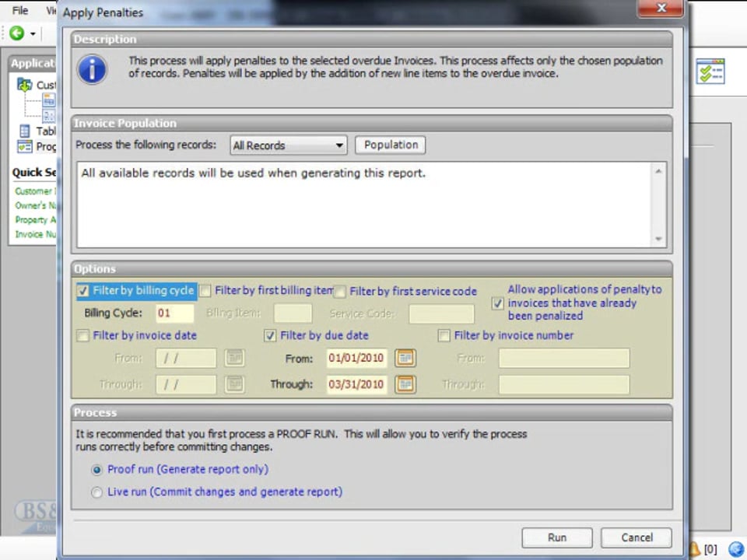Click the Service Code input field

[441, 313]
